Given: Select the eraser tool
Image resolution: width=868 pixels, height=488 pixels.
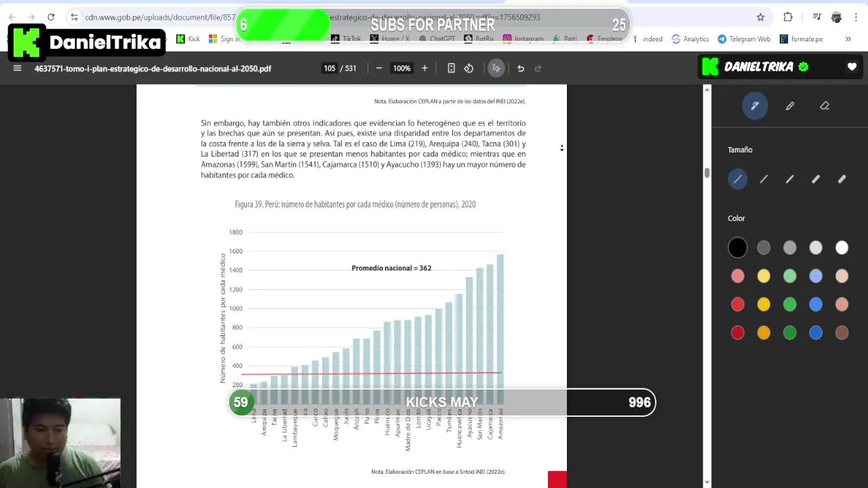Looking at the screenshot, I should tap(825, 106).
